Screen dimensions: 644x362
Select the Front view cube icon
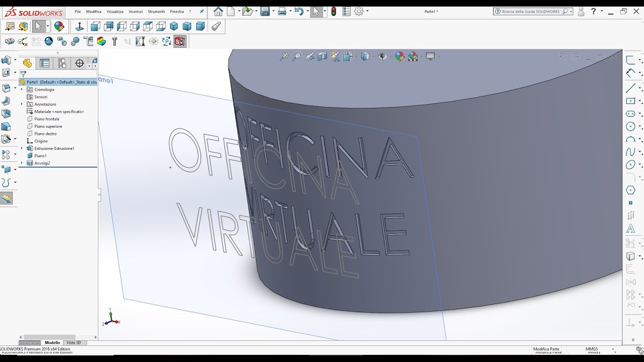click(96, 27)
